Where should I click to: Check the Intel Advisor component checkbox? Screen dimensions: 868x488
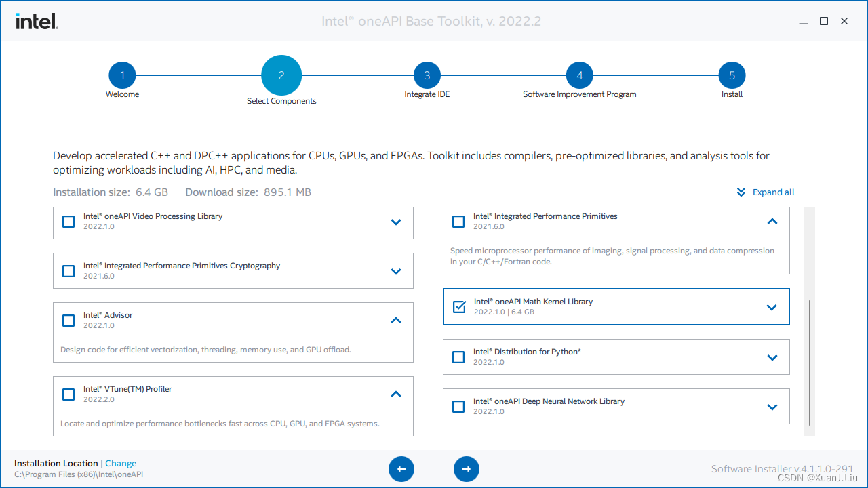pyautogui.click(x=68, y=320)
